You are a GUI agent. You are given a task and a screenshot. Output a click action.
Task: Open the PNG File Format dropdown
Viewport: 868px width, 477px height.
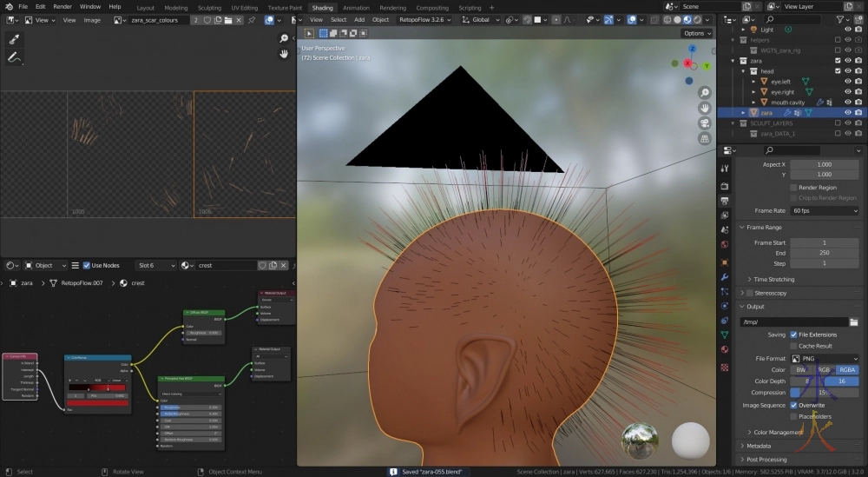825,358
